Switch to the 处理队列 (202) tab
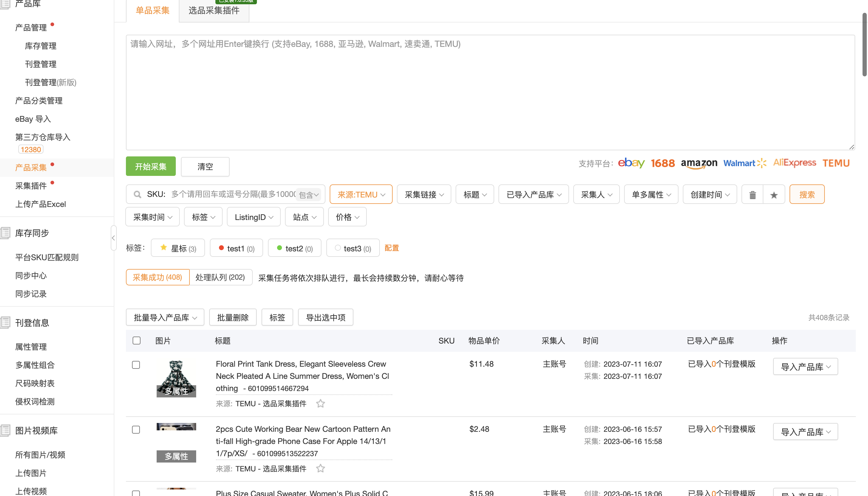 pyautogui.click(x=220, y=277)
